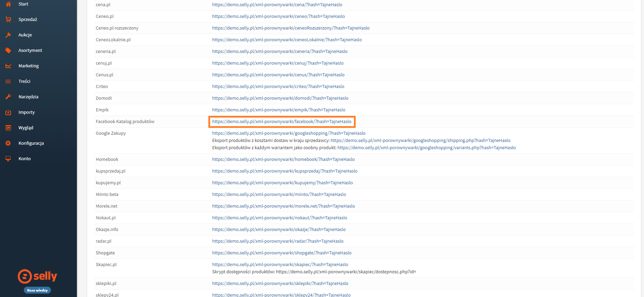The image size is (644, 297).
Task: Click the Marketing chart icon
Action: point(8,66)
